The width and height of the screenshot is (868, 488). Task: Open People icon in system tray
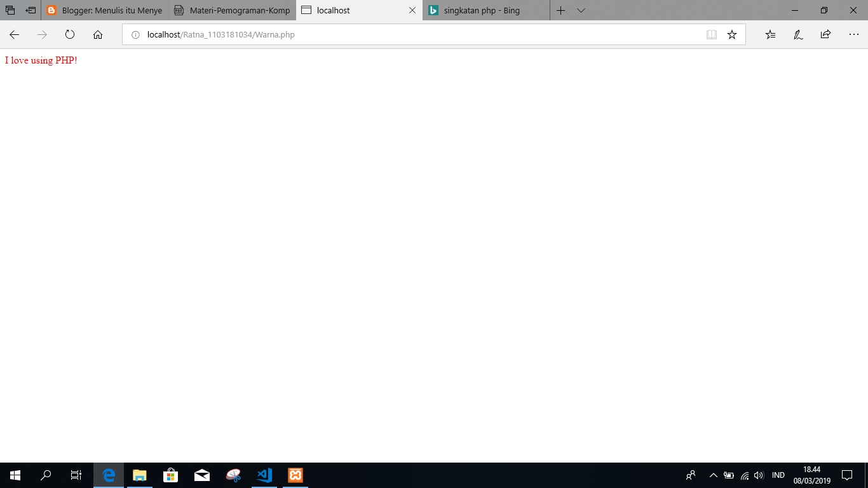pyautogui.click(x=691, y=475)
